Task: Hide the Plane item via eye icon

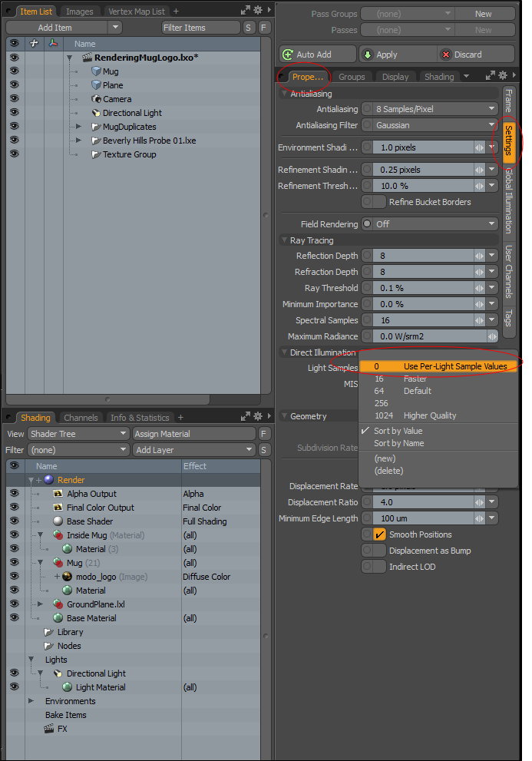Action: click(x=14, y=85)
